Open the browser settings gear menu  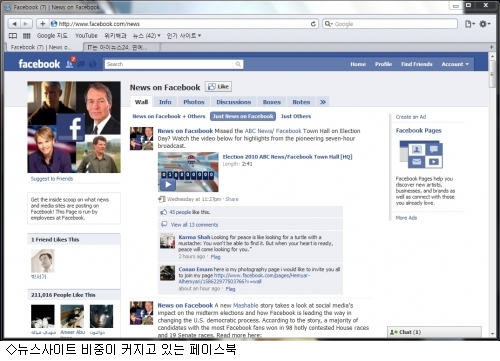click(x=484, y=24)
